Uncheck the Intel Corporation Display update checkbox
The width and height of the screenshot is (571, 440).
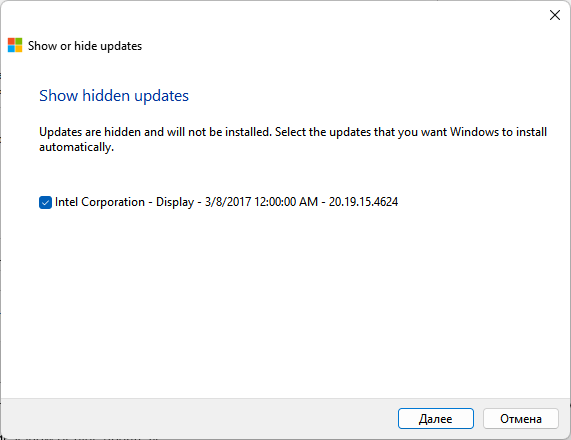[45, 203]
